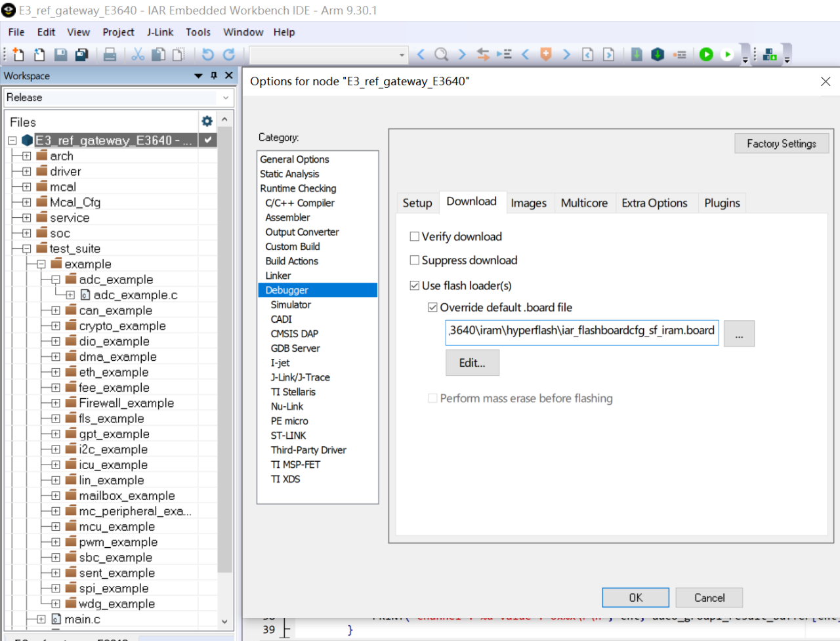This screenshot has width=840, height=641.
Task: Click the Print toolbar icon
Action: pos(110,54)
